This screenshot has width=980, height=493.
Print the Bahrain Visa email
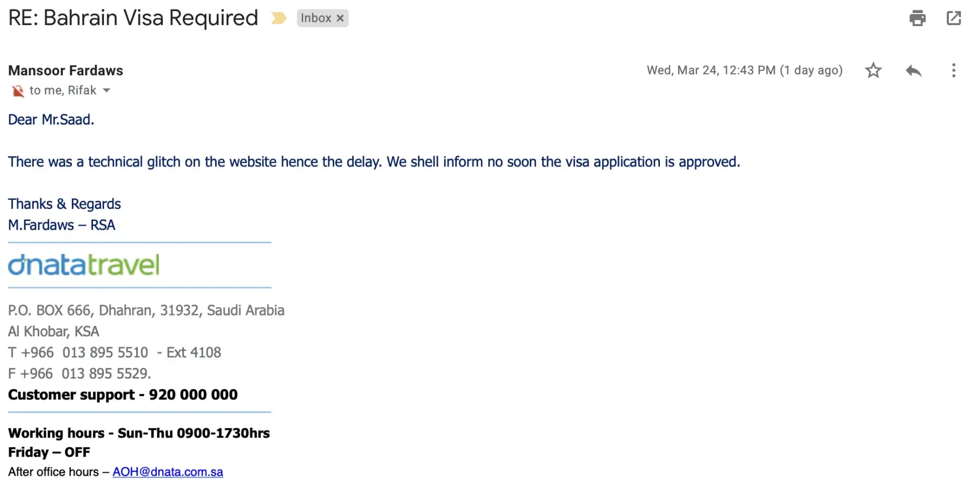pyautogui.click(x=917, y=18)
